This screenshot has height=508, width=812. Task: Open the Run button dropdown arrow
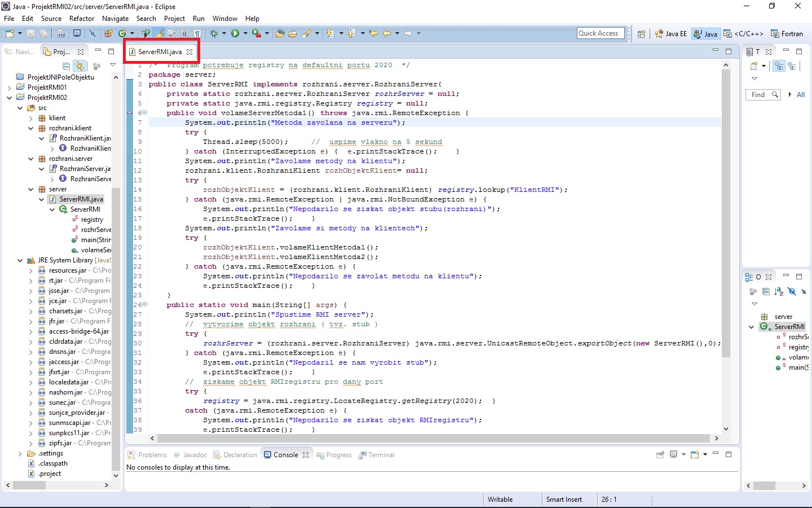[245, 33]
